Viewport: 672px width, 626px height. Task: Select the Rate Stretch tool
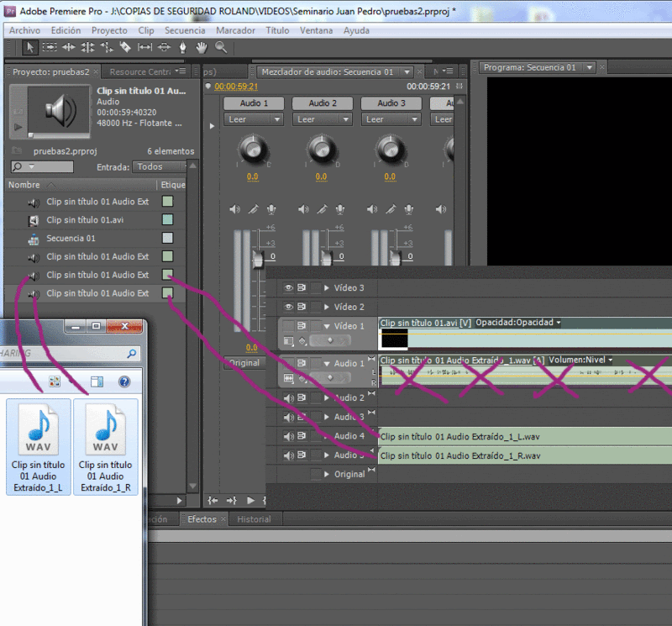[107, 47]
